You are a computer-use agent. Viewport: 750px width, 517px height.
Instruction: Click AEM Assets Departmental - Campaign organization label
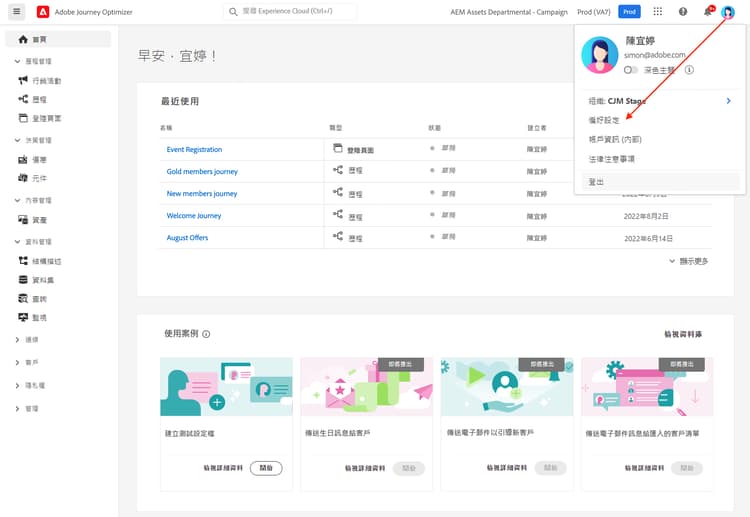[x=509, y=12]
